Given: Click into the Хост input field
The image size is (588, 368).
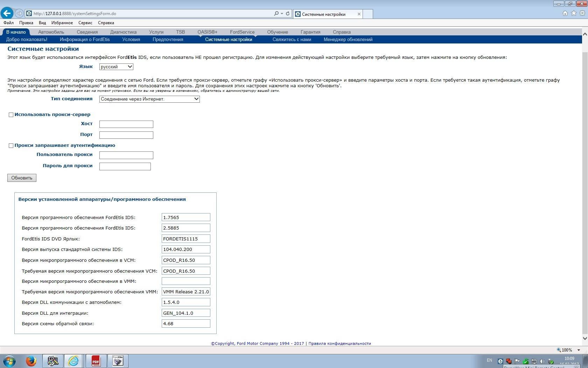Looking at the screenshot, I should pyautogui.click(x=126, y=124).
